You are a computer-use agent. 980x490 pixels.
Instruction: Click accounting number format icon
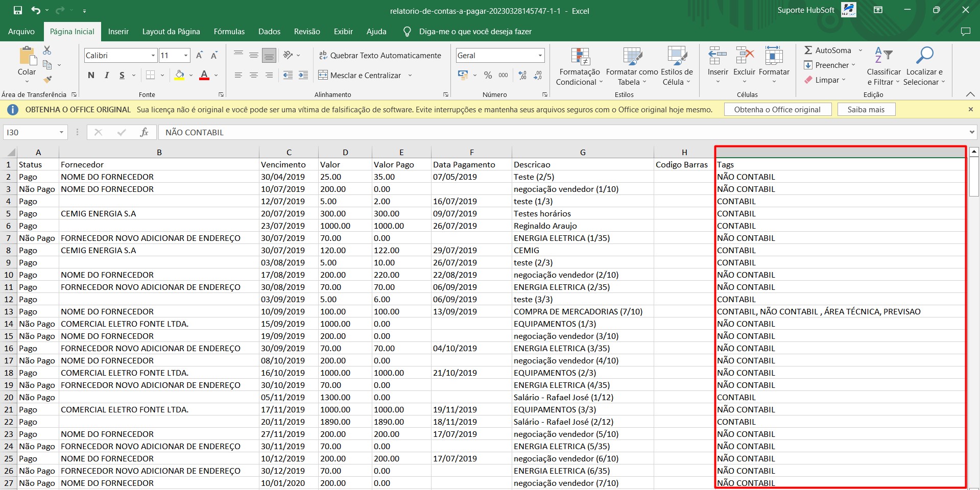click(x=463, y=75)
